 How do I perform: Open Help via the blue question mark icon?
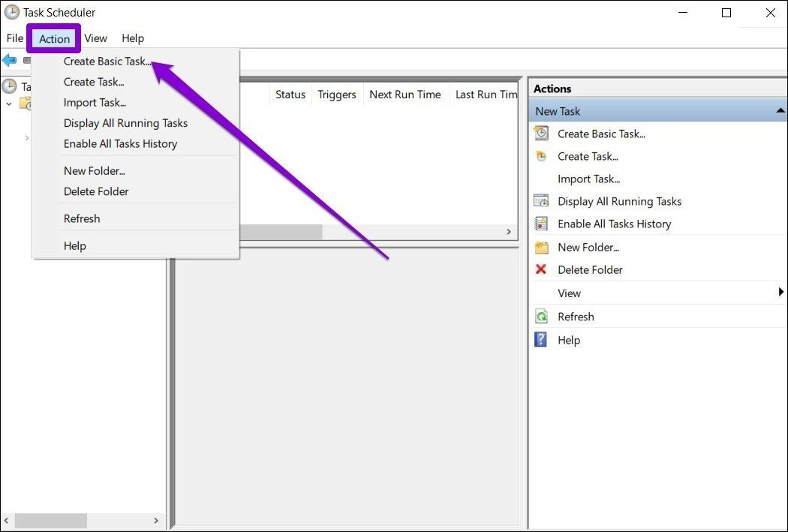(x=541, y=339)
